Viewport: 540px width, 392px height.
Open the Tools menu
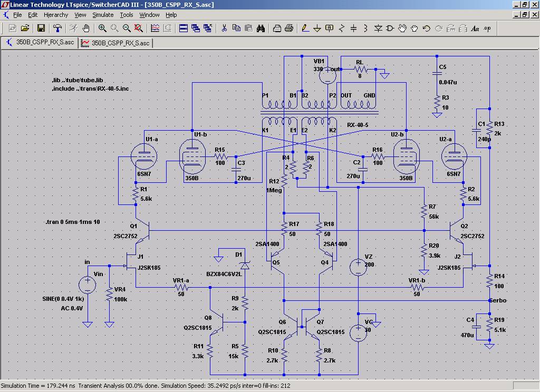pos(127,15)
